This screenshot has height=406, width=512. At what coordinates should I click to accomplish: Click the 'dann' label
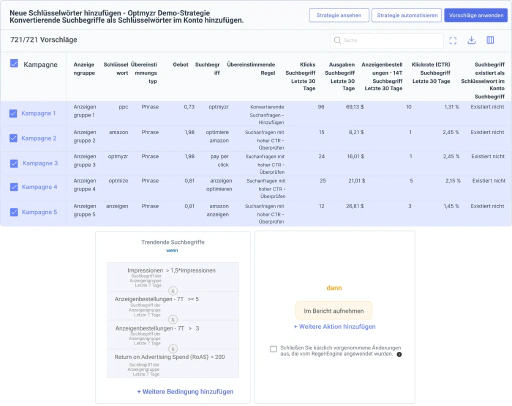[x=334, y=288]
